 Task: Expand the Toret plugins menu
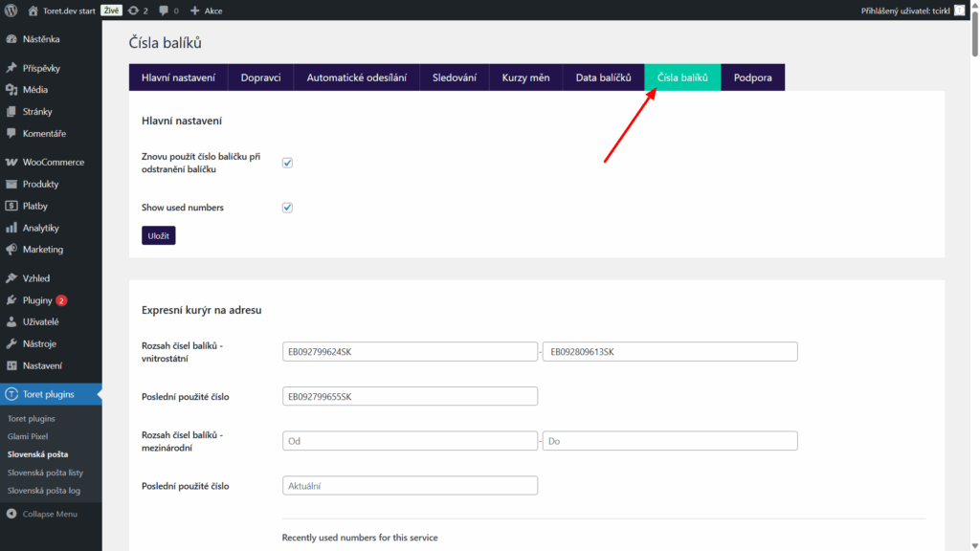(48, 394)
